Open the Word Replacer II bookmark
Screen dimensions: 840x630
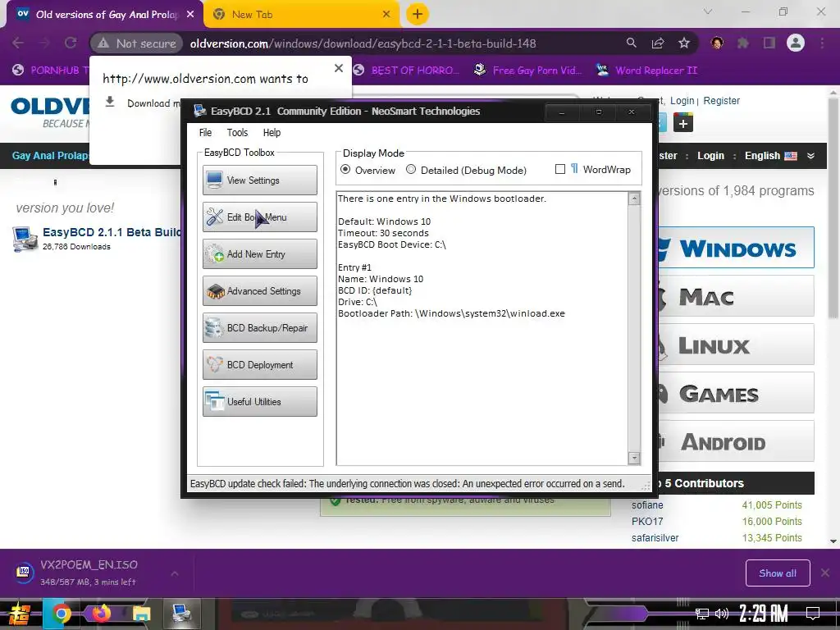646,71
